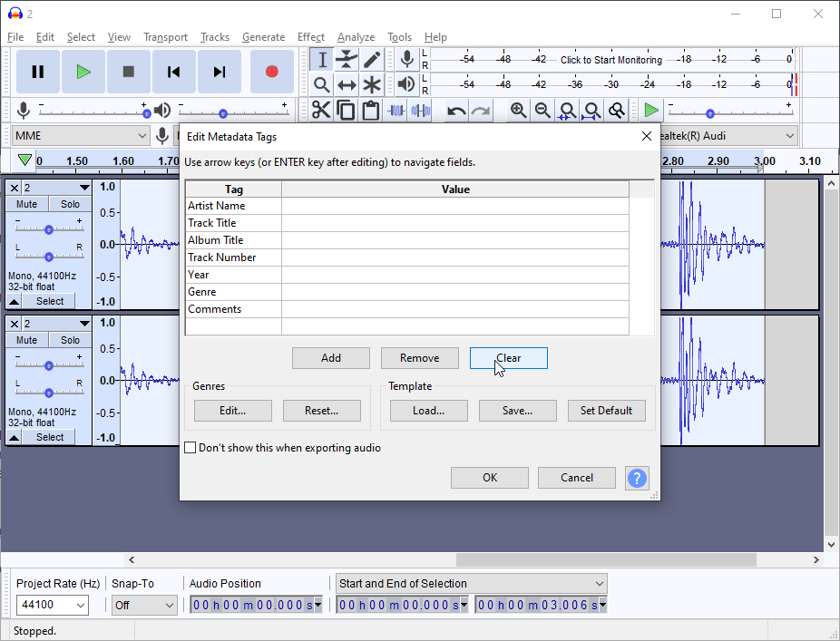Open the Start and End of Selection dropdown

tap(472, 584)
